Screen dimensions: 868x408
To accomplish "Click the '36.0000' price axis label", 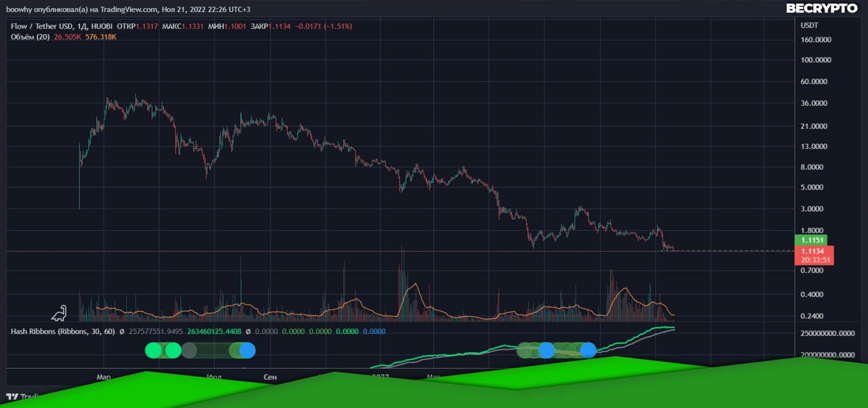I will (815, 103).
